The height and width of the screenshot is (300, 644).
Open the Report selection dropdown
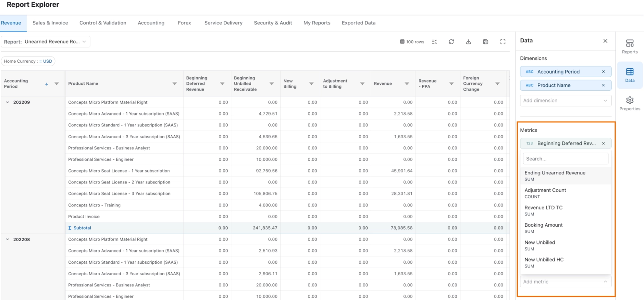(x=45, y=42)
